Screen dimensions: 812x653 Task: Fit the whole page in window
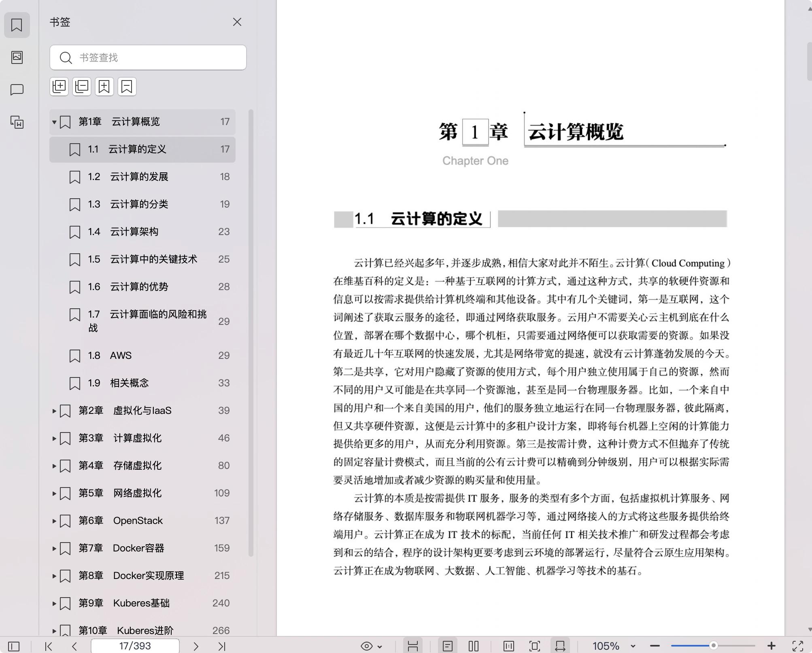[535, 646]
